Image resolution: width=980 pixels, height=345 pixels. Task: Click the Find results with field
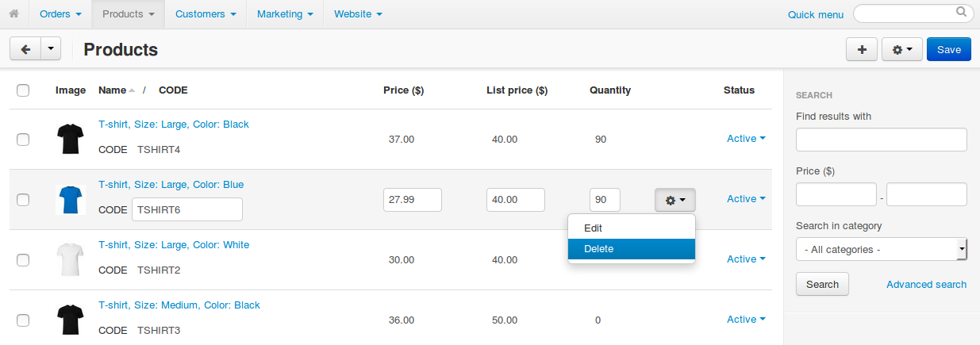pos(882,140)
